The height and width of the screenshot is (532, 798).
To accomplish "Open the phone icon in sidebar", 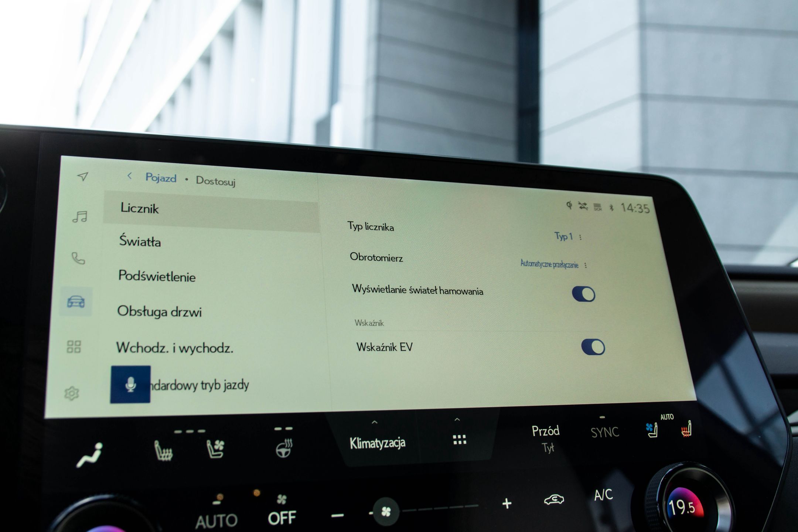I will (x=78, y=258).
